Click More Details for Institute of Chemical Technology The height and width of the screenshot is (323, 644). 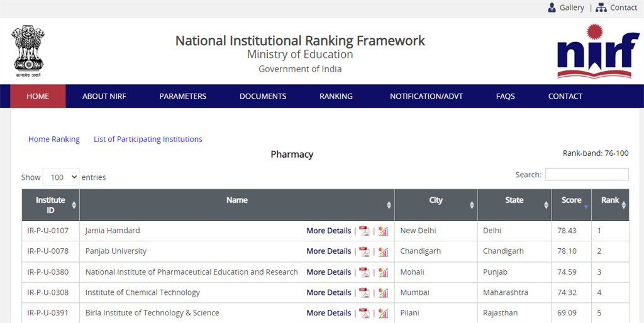pos(328,293)
